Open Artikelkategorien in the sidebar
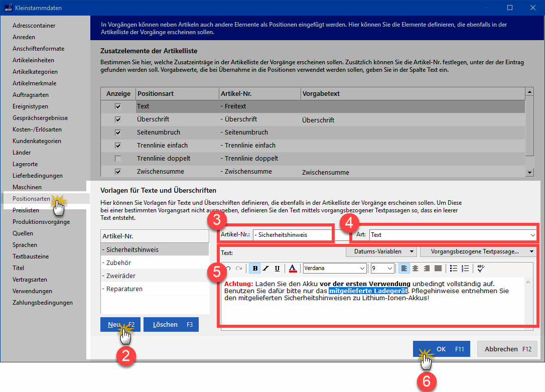 35,72
